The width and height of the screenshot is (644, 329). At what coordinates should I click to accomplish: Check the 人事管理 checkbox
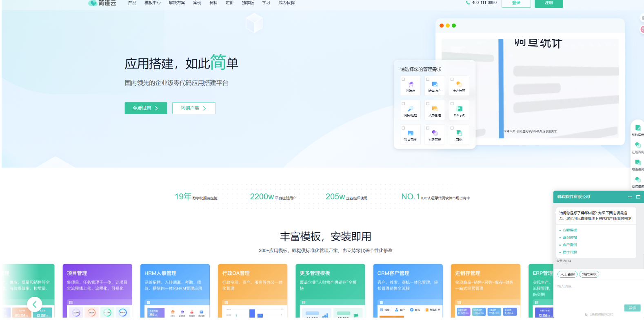pyautogui.click(x=428, y=104)
